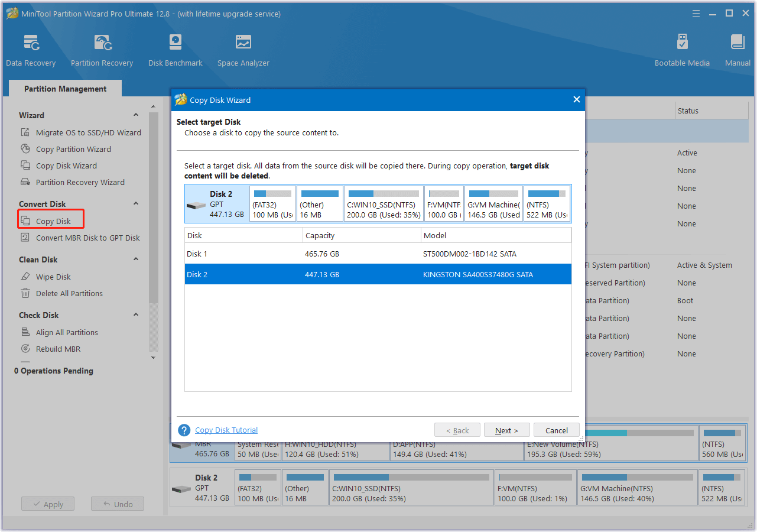
Task: Click Rebuild MBR label
Action: pyautogui.click(x=58, y=349)
